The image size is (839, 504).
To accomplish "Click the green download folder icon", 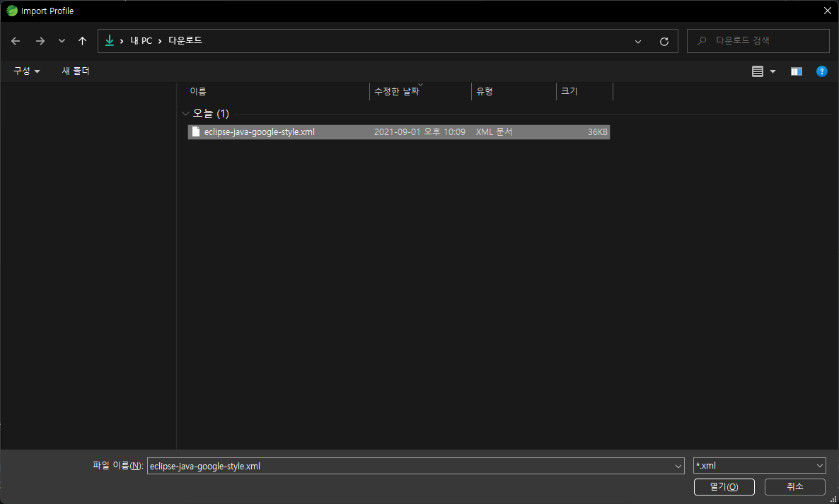I will 110,40.
